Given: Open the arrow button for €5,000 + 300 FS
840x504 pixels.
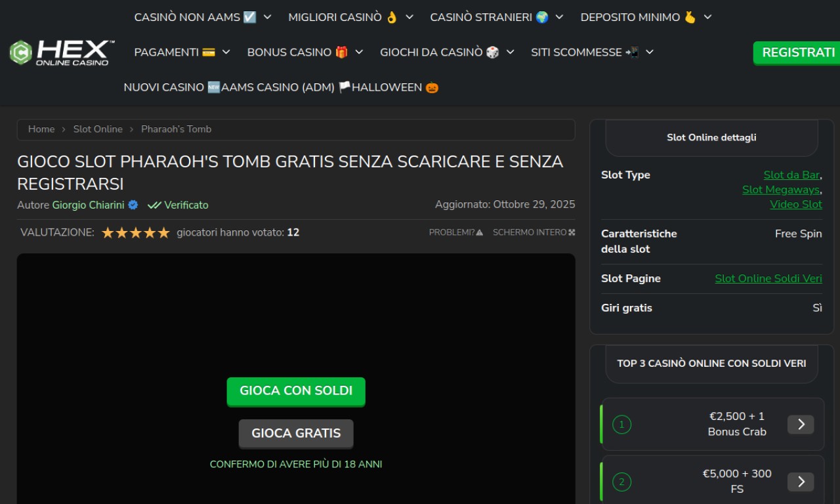Looking at the screenshot, I should point(801,482).
